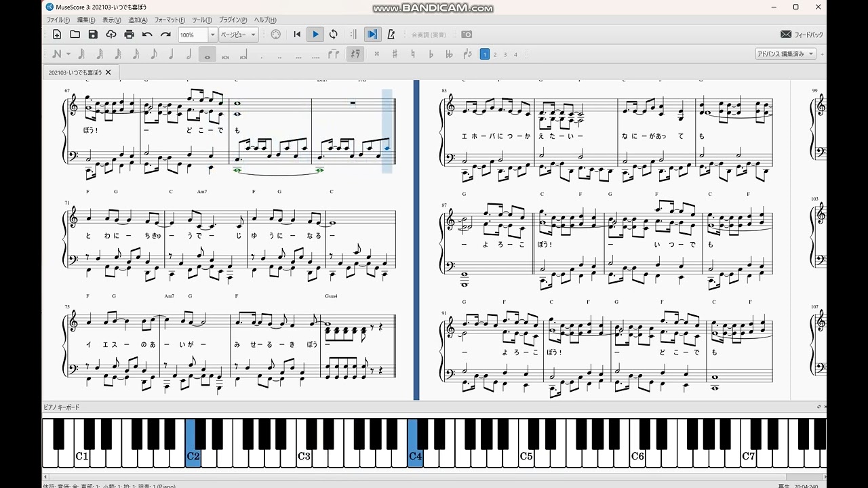
Task: Switch to voice 3
Action: [505, 54]
